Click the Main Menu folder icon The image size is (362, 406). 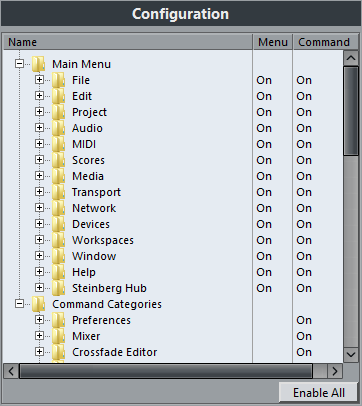39,64
